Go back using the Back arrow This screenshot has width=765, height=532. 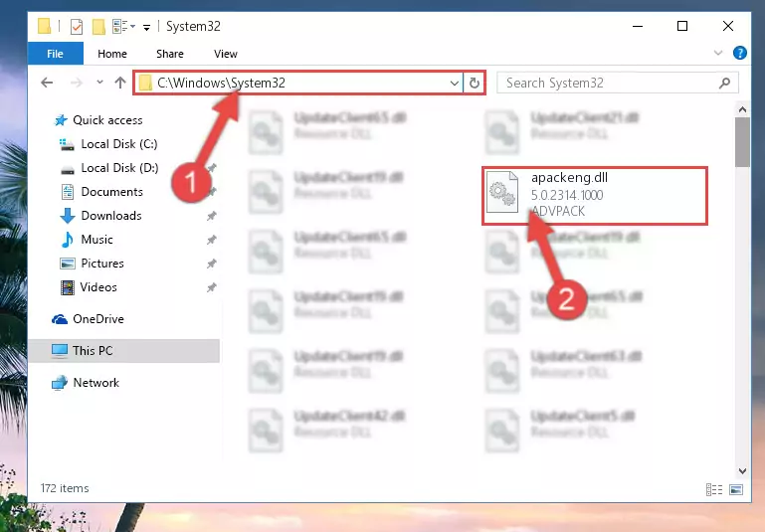click(x=47, y=83)
